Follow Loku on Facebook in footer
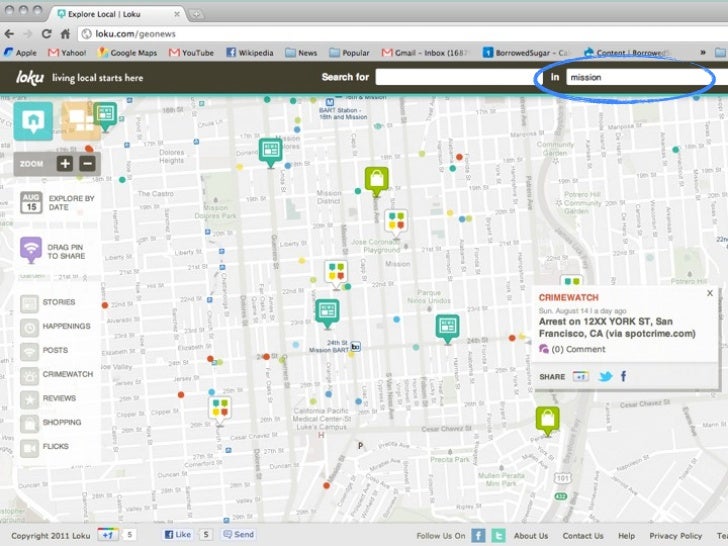 click(x=479, y=536)
